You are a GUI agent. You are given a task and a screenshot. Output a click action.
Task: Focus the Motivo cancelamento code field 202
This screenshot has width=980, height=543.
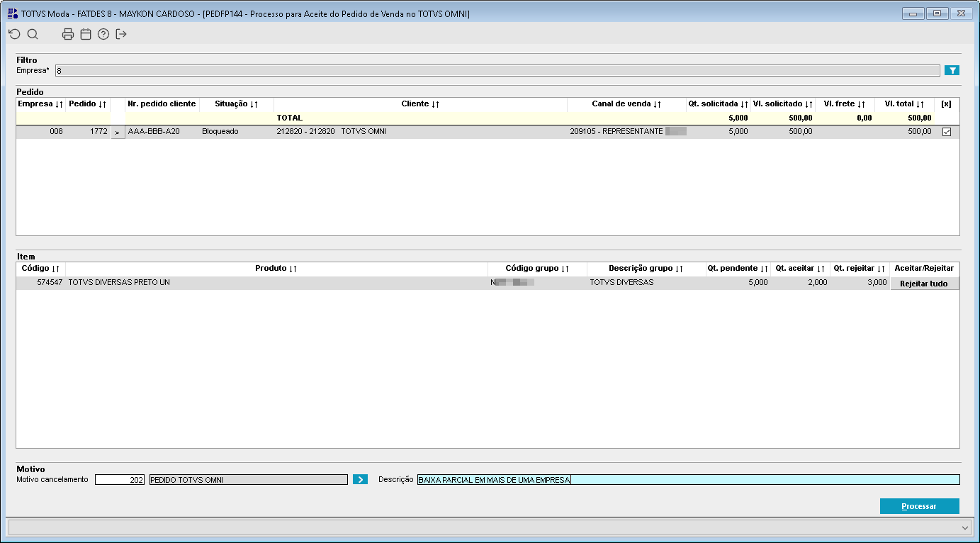coord(120,480)
